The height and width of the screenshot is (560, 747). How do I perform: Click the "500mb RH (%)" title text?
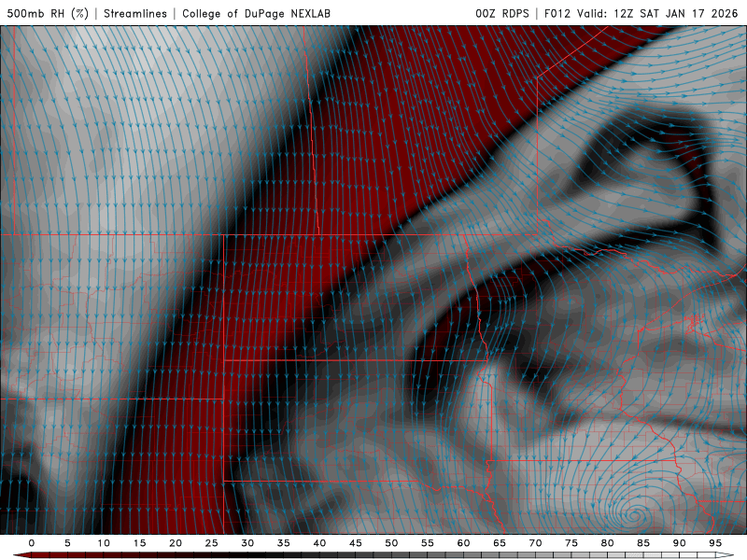tap(48, 13)
